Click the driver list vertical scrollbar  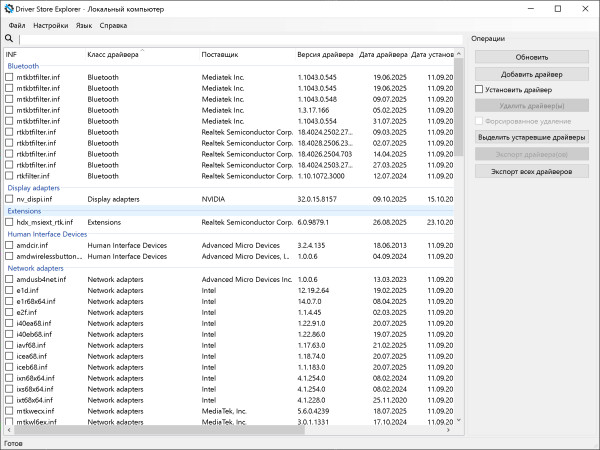[459, 250]
